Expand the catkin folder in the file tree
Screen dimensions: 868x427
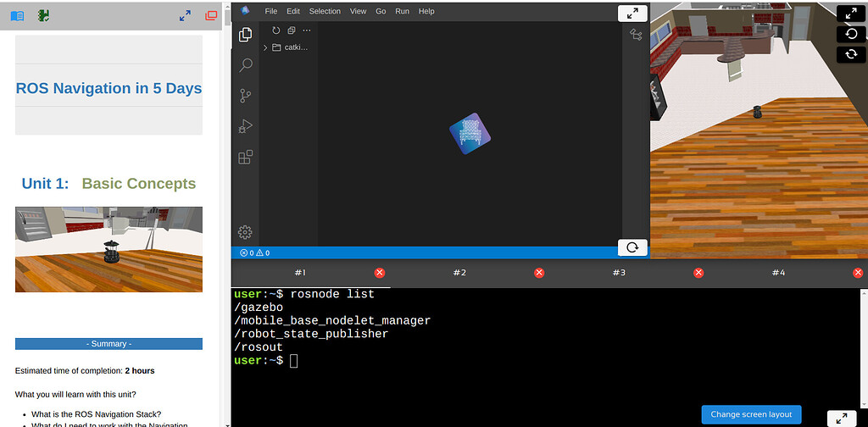(x=287, y=47)
